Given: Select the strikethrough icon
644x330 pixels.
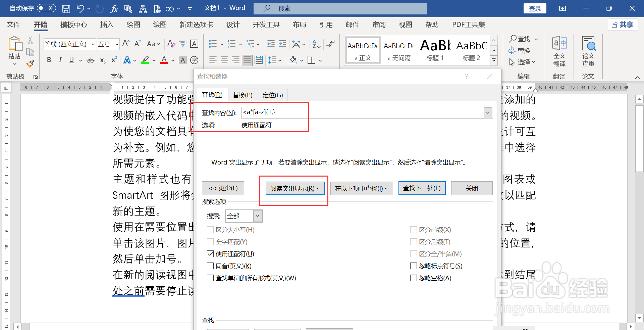Looking at the screenshot, I should (90, 60).
